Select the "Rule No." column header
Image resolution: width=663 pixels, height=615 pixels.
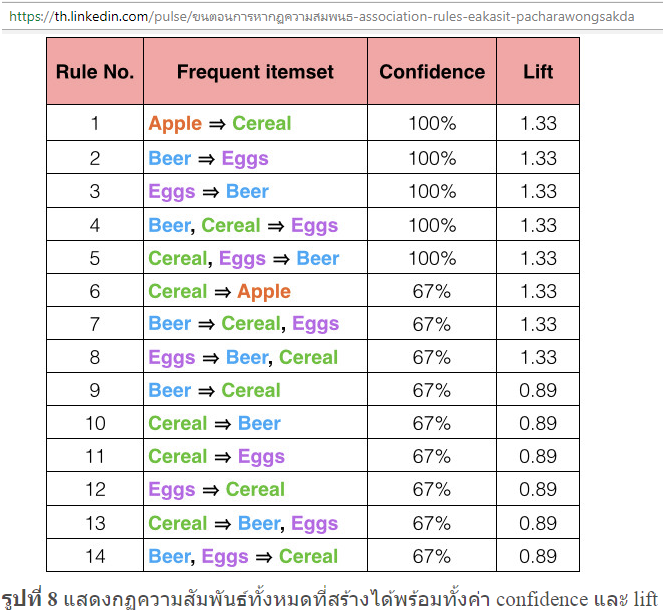tap(95, 72)
